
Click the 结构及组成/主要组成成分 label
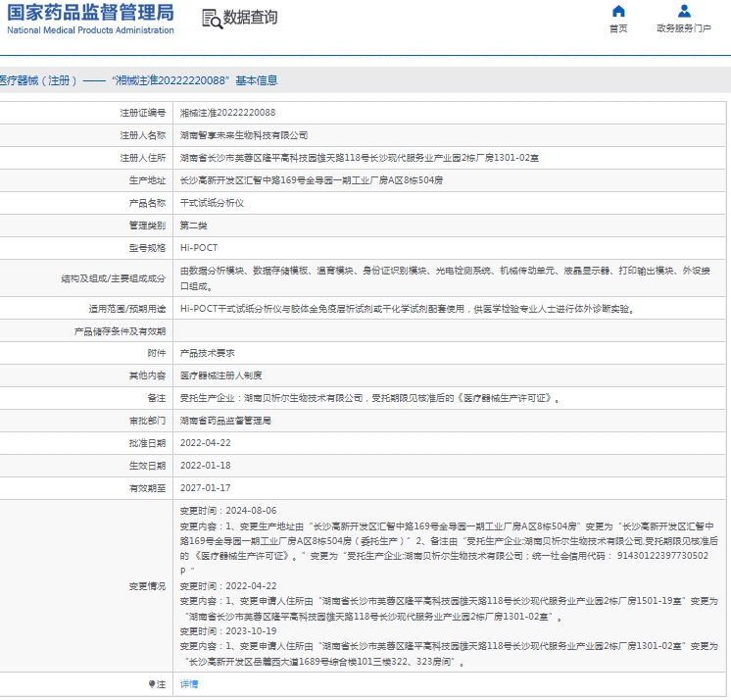pos(114,278)
